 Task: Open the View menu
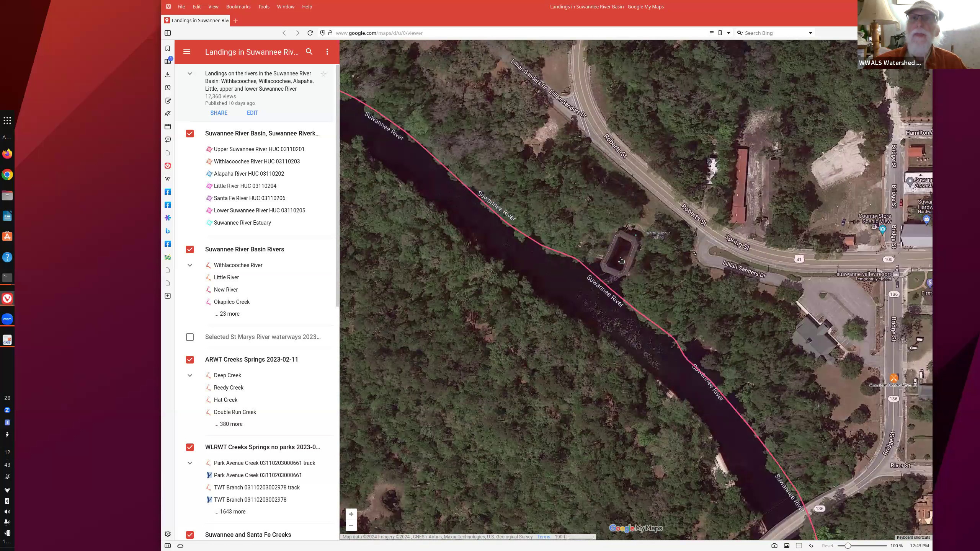click(213, 7)
